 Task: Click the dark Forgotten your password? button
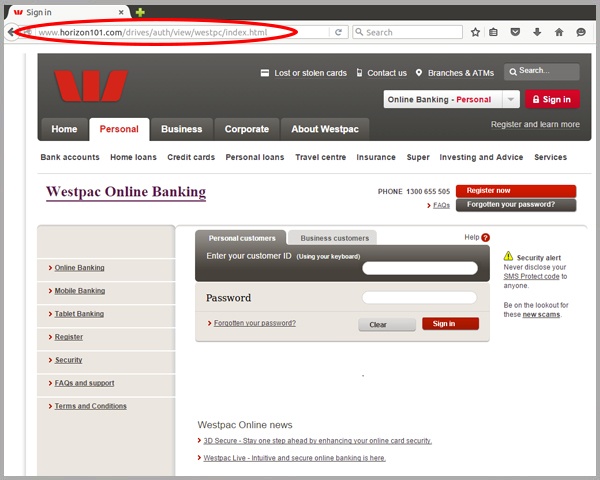(516, 205)
